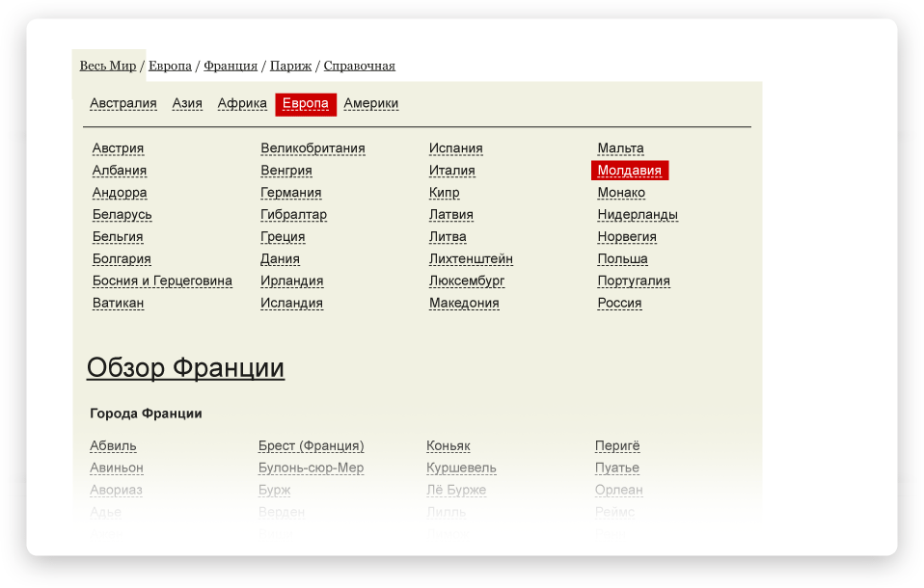
Task: Click the Весь Мир breadcrumb tab
Action: pyautogui.click(x=108, y=66)
